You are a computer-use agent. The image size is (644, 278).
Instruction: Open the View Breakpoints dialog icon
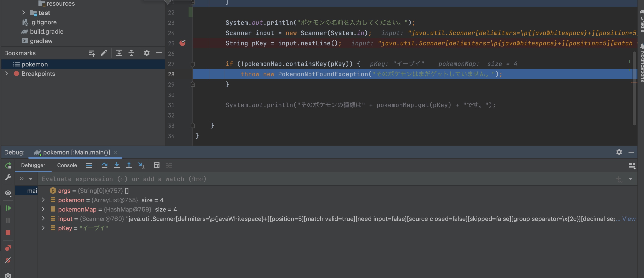[x=8, y=248]
